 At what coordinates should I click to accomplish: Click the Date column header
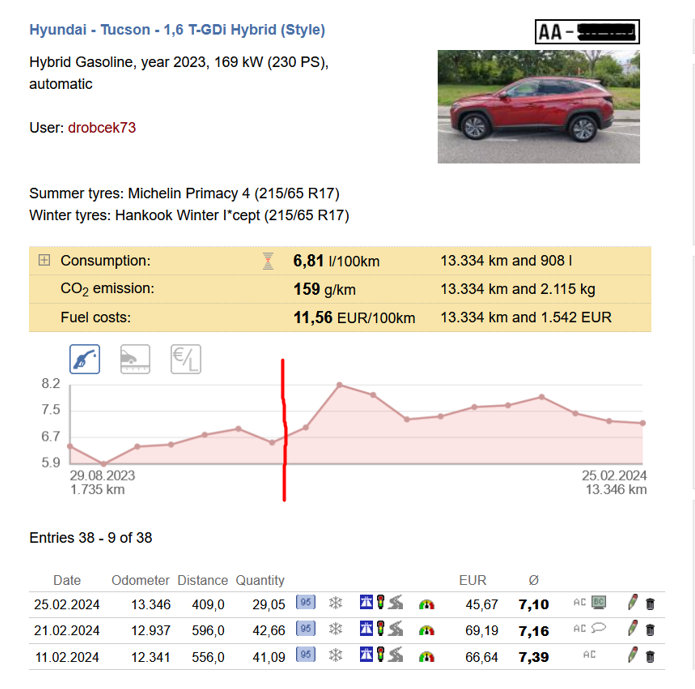coord(67,580)
